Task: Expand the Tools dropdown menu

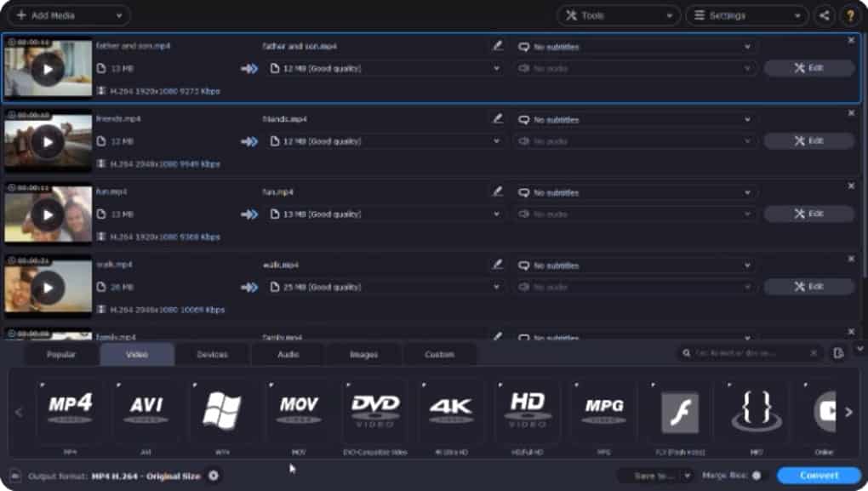Action: point(619,15)
